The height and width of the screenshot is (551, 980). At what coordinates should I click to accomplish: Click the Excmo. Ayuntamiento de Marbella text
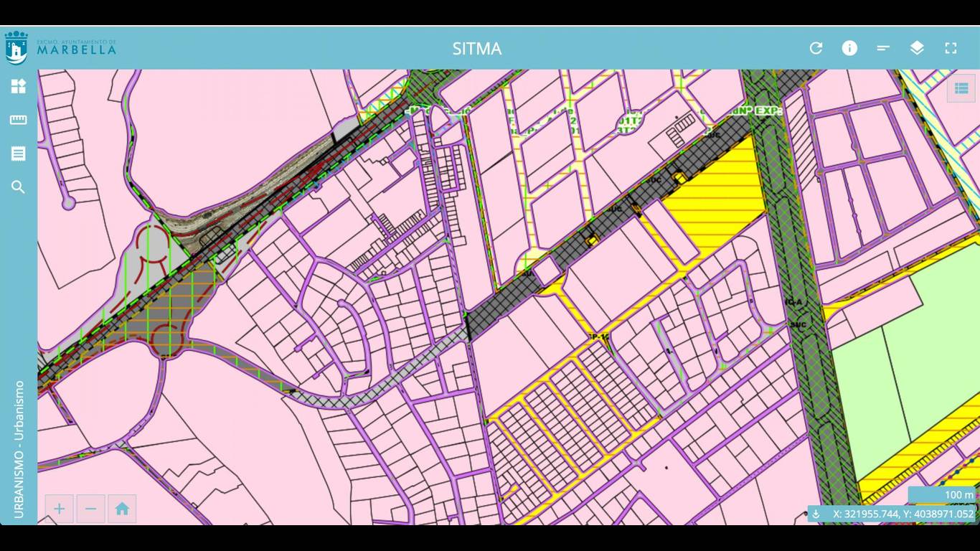[x=76, y=48]
